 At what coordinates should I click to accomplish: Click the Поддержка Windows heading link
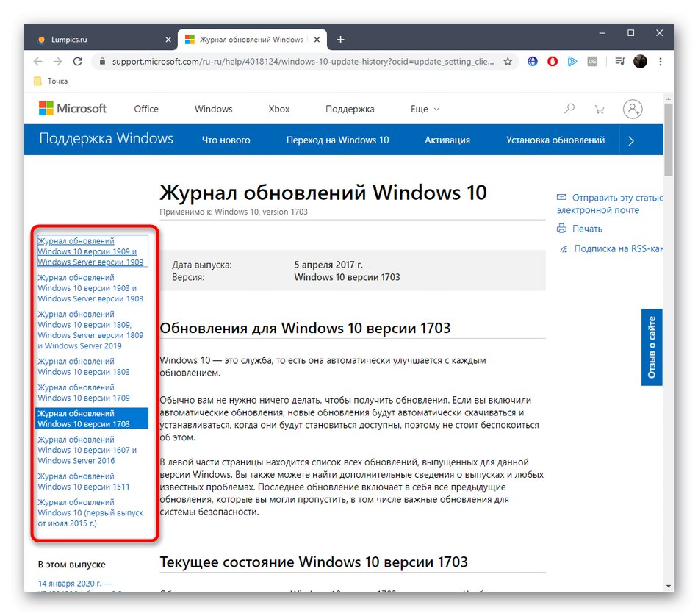[x=106, y=138]
